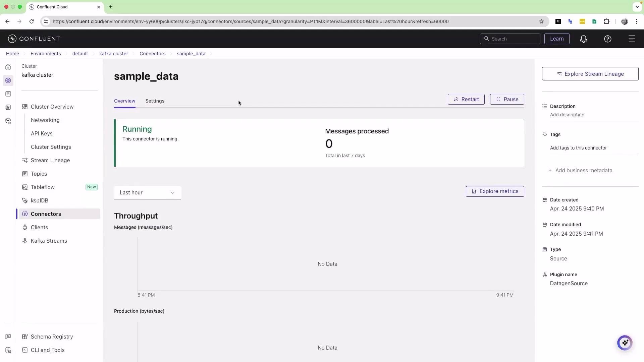The width and height of the screenshot is (644, 362).
Task: Bookmark this page with the star icon
Action: [x=541, y=21]
